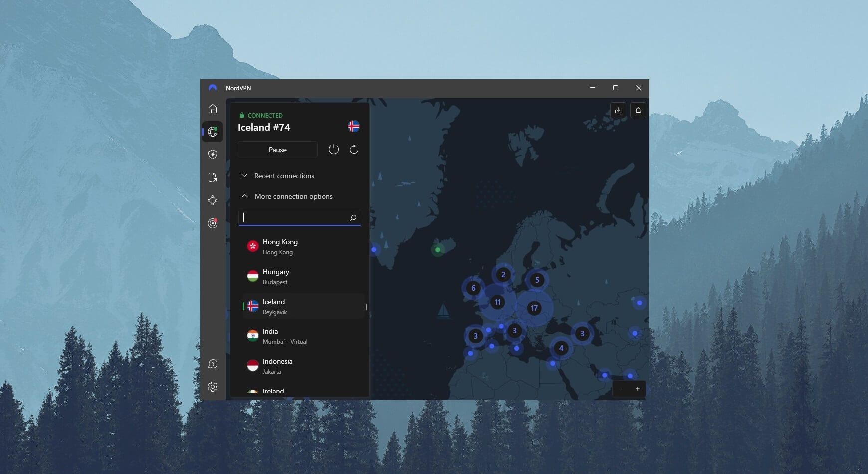Select Hungary Budapest from the list

point(303,277)
